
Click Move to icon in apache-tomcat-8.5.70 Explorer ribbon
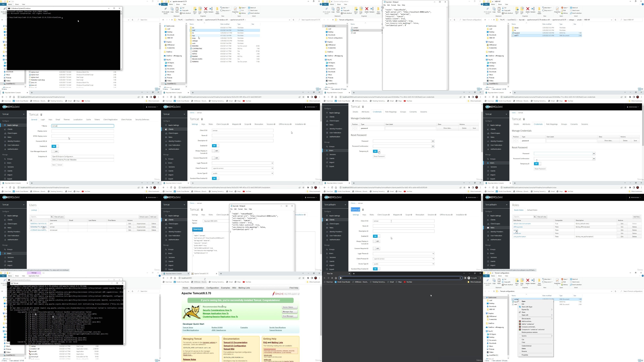click(x=195, y=9)
